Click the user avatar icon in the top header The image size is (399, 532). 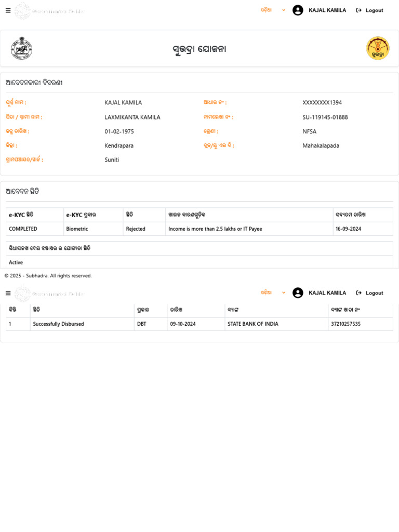tap(298, 10)
